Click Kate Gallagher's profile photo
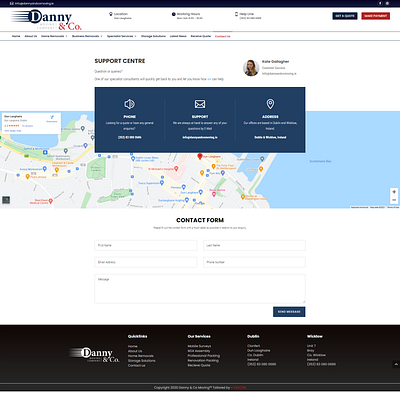This screenshot has width=400, height=393. pos(251,68)
